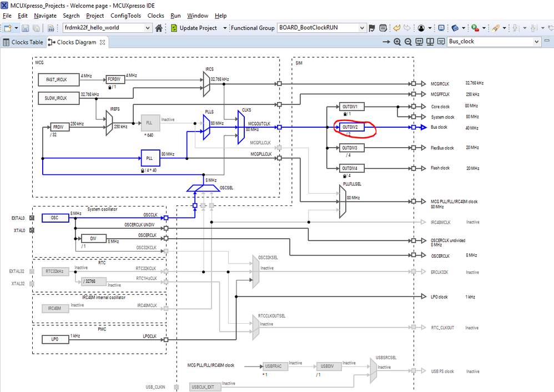
Task: Click the Home icon in the toolbar
Action: point(159,28)
